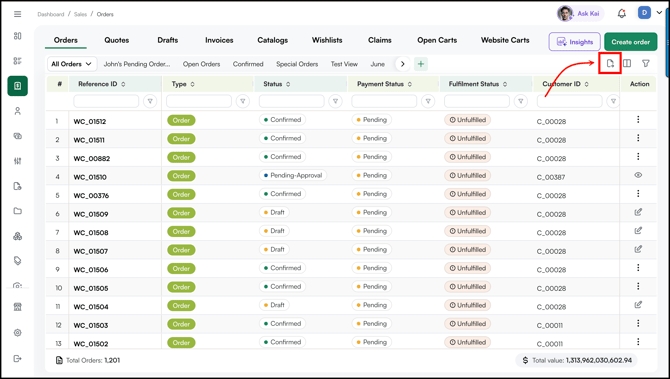View order WC_01510 with eye icon

(x=638, y=175)
